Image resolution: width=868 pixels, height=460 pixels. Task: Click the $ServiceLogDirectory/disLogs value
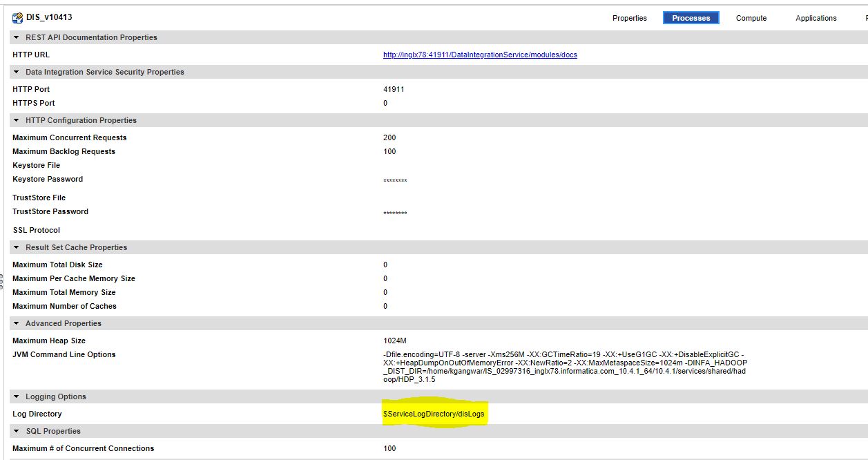tap(434, 414)
